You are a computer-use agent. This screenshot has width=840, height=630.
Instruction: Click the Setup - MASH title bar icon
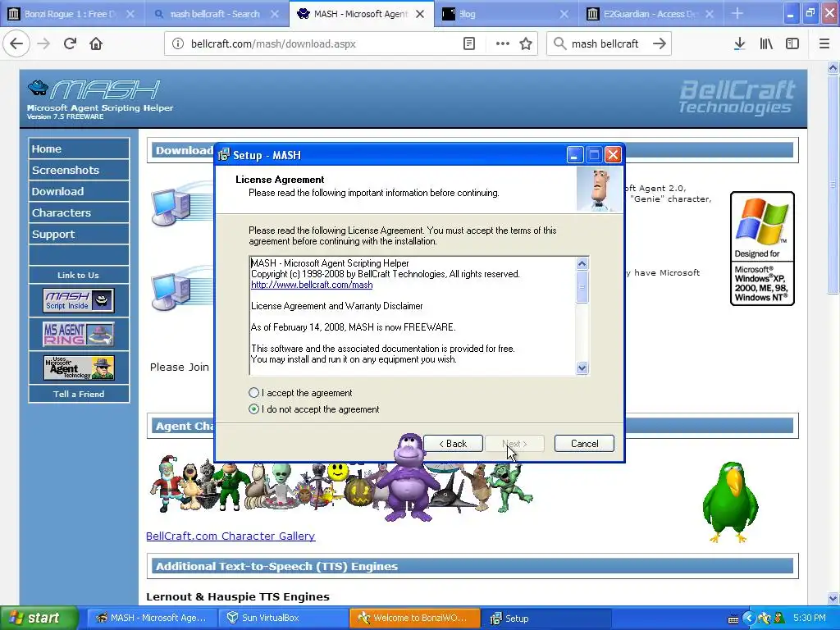[x=224, y=155]
